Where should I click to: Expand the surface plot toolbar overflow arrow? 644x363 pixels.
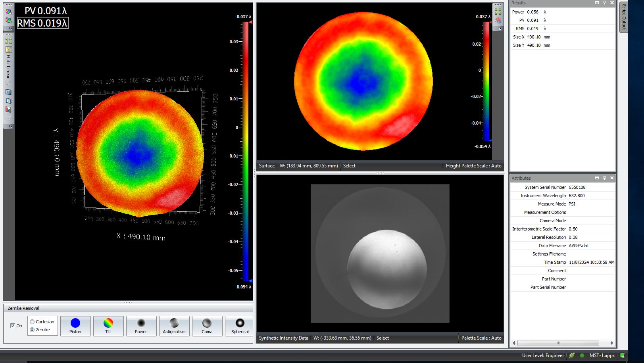pyautogui.click(x=500, y=29)
